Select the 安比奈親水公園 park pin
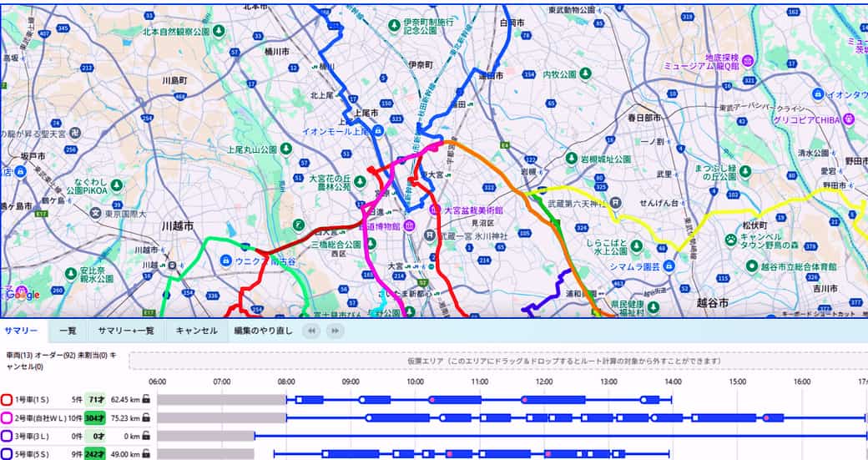The width and height of the screenshot is (868, 460). [70, 274]
